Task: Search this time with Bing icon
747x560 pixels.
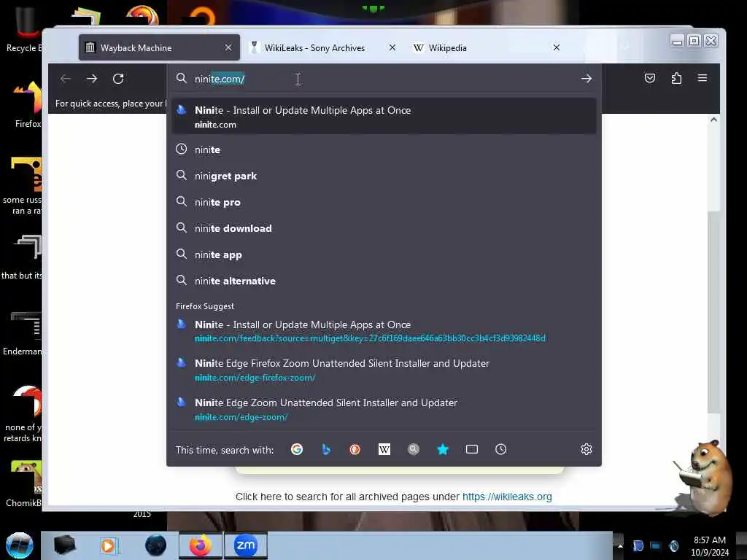Action: (326, 449)
